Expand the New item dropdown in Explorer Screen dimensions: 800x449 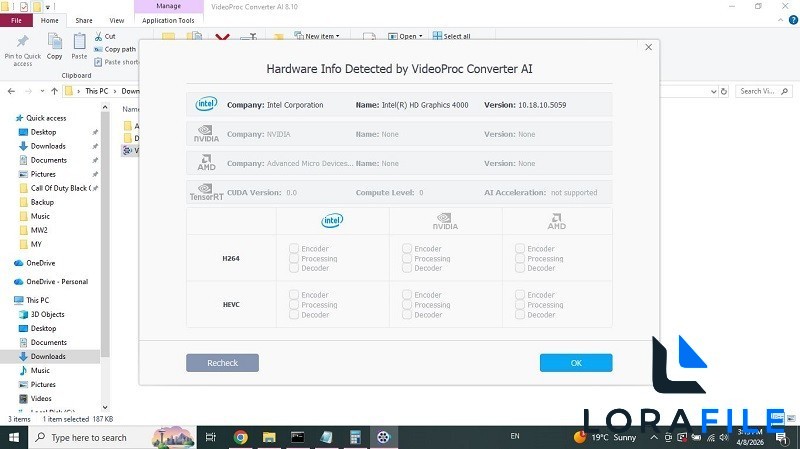click(x=317, y=36)
